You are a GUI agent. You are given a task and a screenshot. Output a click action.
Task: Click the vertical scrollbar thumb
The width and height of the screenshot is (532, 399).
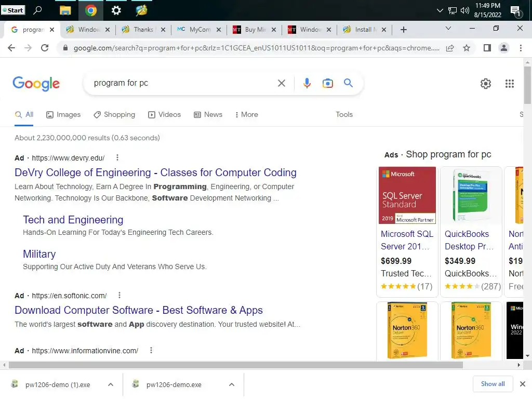(x=527, y=85)
